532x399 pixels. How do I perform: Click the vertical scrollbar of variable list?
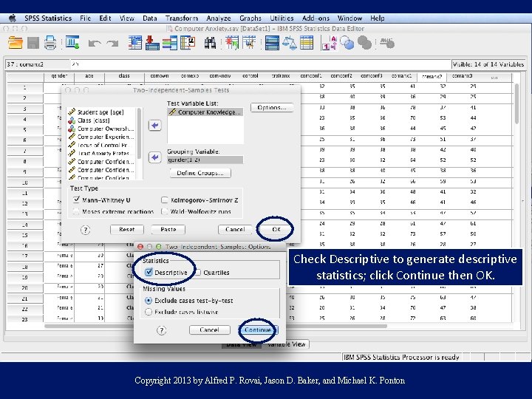pos(139,134)
